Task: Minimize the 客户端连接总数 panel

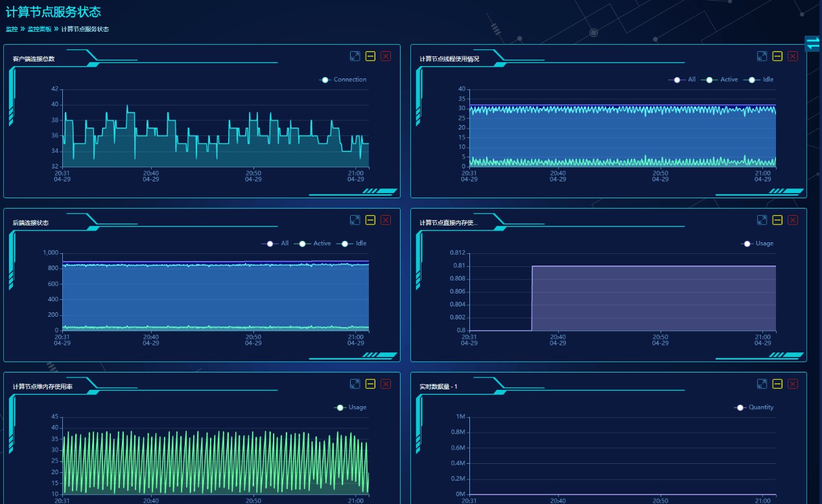Action: (x=370, y=56)
